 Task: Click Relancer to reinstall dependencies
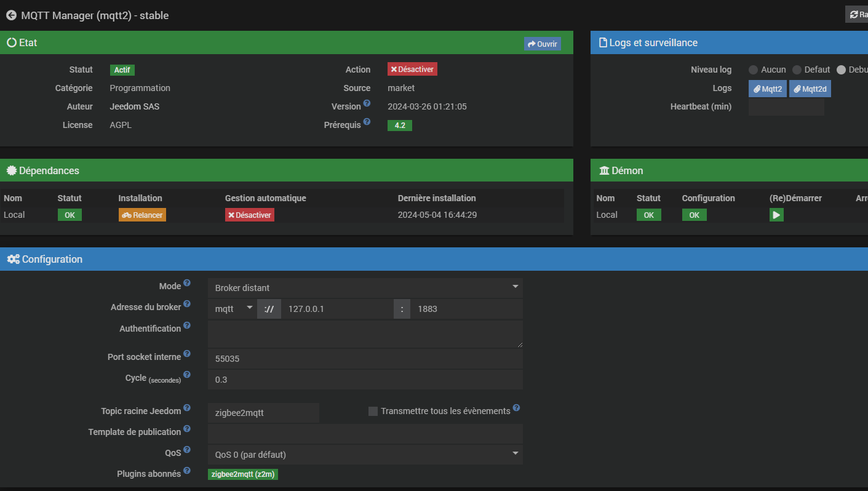(x=142, y=215)
